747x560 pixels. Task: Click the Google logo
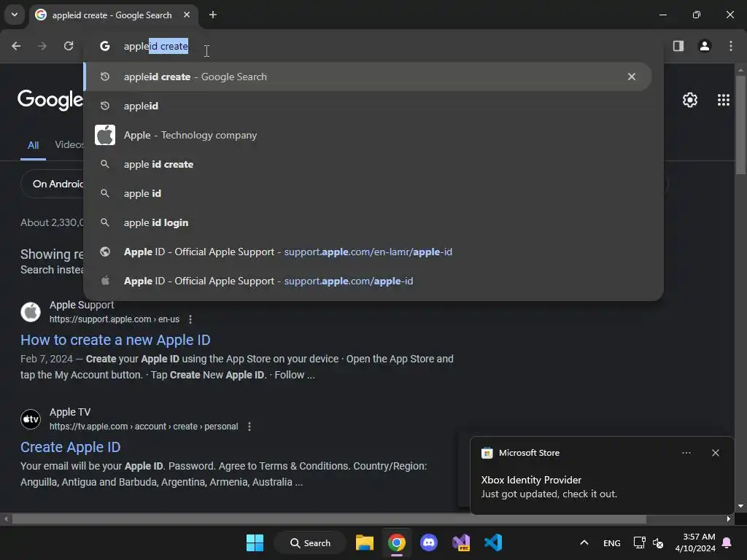coord(50,100)
